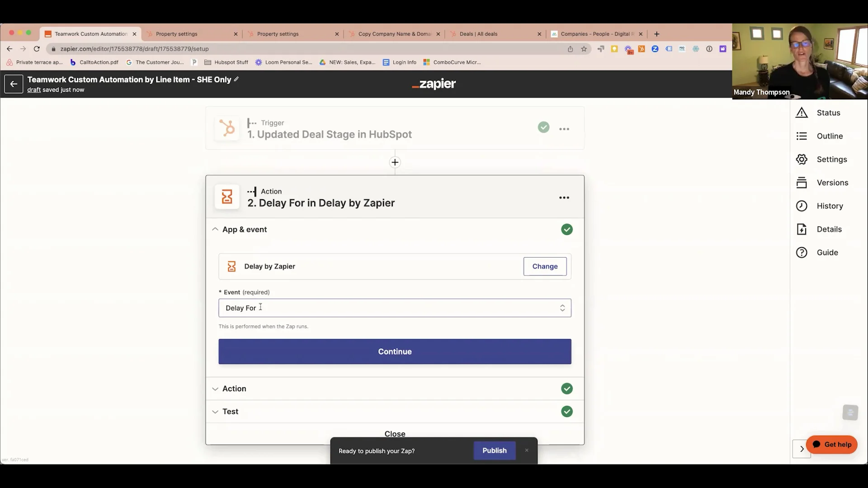Open the Event dropdown showing Delay For
This screenshot has height=488, width=868.
pyautogui.click(x=395, y=308)
